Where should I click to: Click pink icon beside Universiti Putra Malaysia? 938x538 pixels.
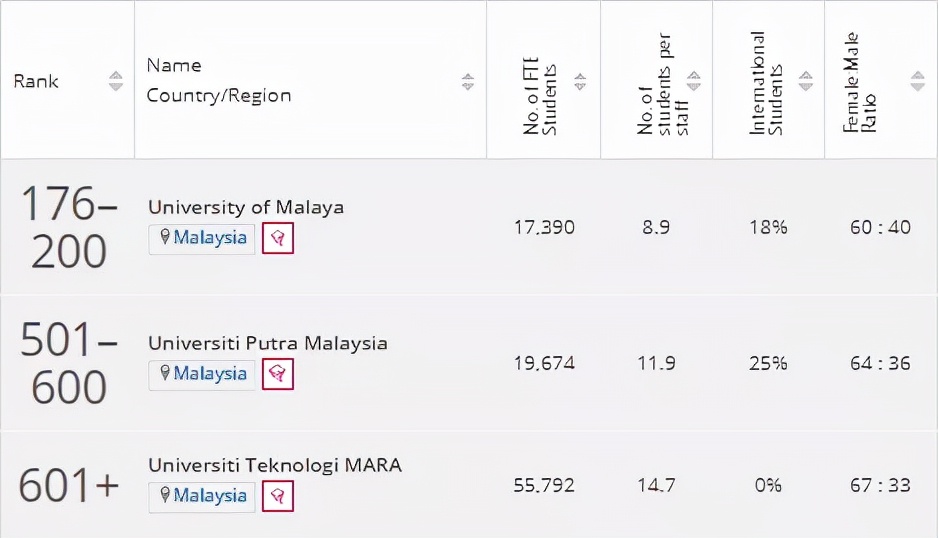[278, 374]
